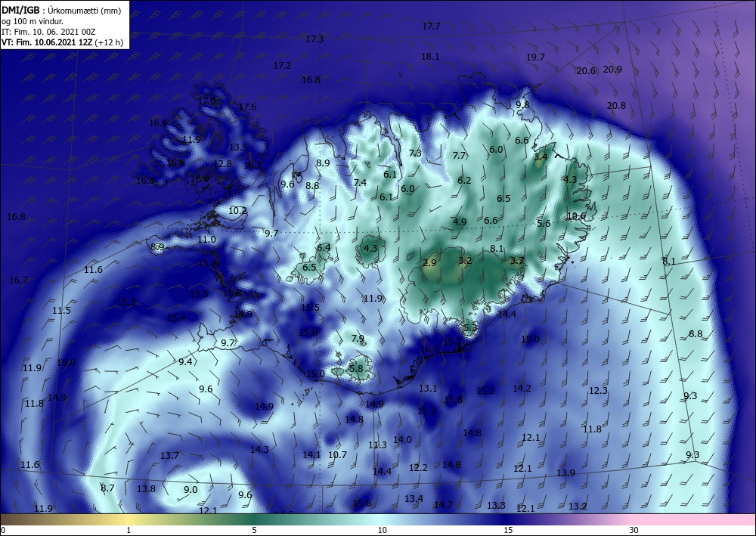Click the "og 100 m vindur." legend line
This screenshot has height=536, width=756.
tap(33, 21)
